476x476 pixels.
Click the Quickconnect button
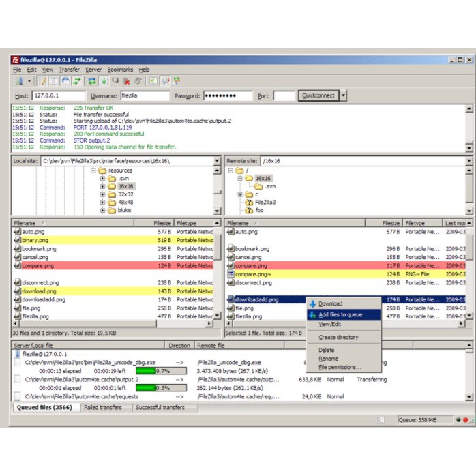click(x=318, y=96)
